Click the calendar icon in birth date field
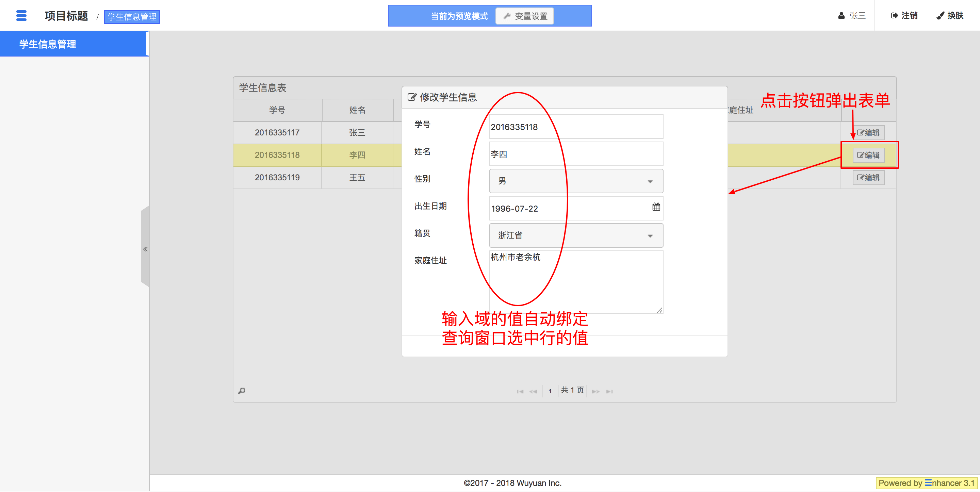Viewport: 980px width, 492px height. (x=656, y=207)
